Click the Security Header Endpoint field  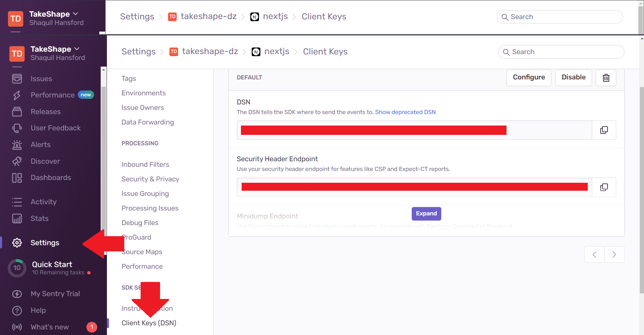click(414, 187)
